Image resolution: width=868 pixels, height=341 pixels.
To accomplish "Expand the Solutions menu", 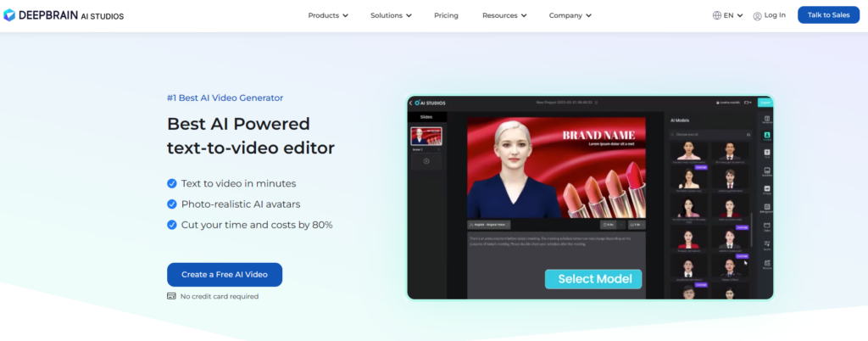I will pos(392,15).
